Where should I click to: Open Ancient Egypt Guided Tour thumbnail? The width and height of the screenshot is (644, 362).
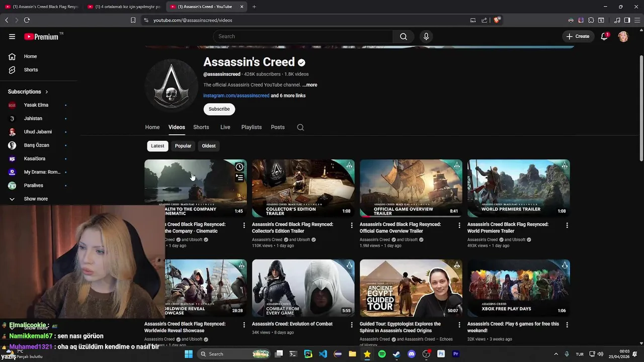click(411, 288)
